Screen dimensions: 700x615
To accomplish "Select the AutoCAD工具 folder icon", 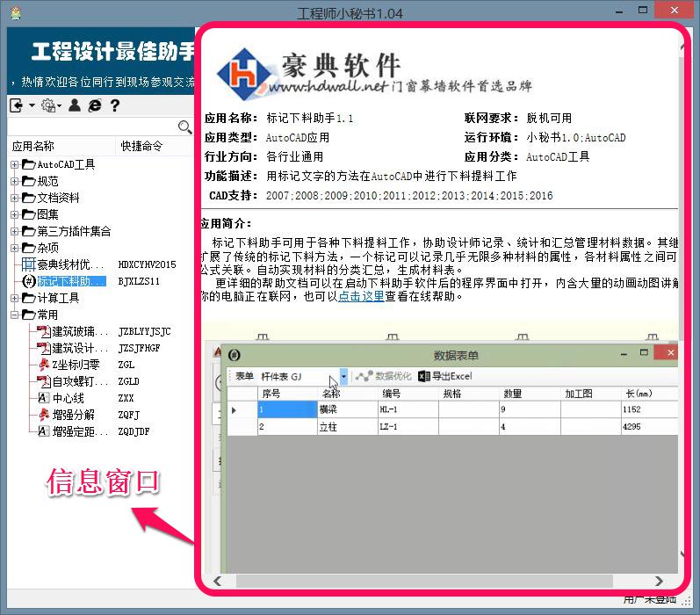I will [x=29, y=165].
